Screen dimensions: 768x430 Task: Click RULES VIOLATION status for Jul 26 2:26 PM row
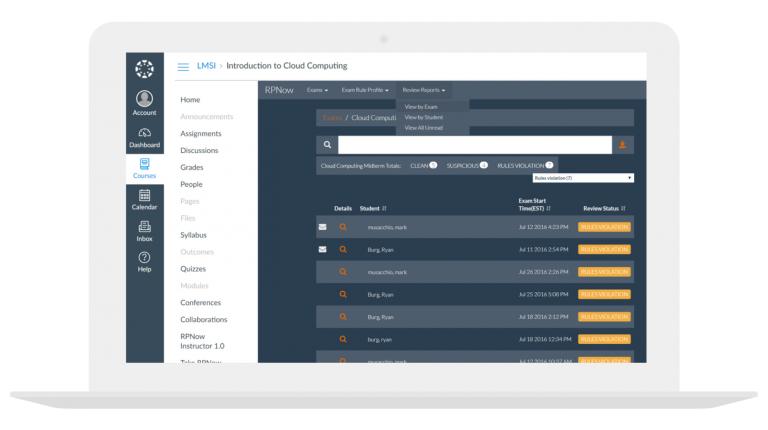(604, 272)
